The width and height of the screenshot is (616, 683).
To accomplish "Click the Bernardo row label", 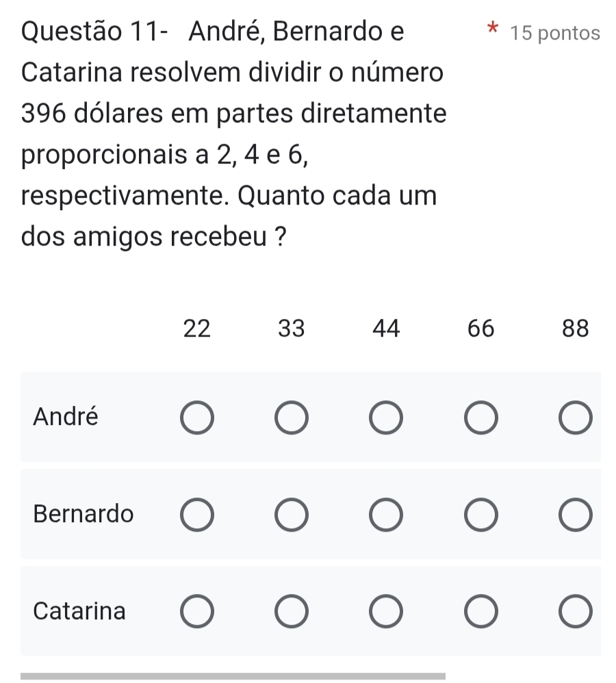I will pos(84,513).
